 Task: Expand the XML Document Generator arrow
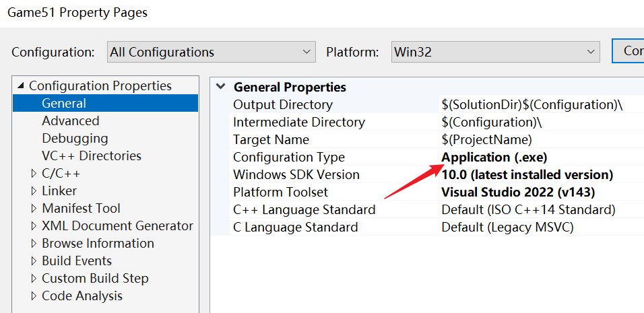click(34, 226)
